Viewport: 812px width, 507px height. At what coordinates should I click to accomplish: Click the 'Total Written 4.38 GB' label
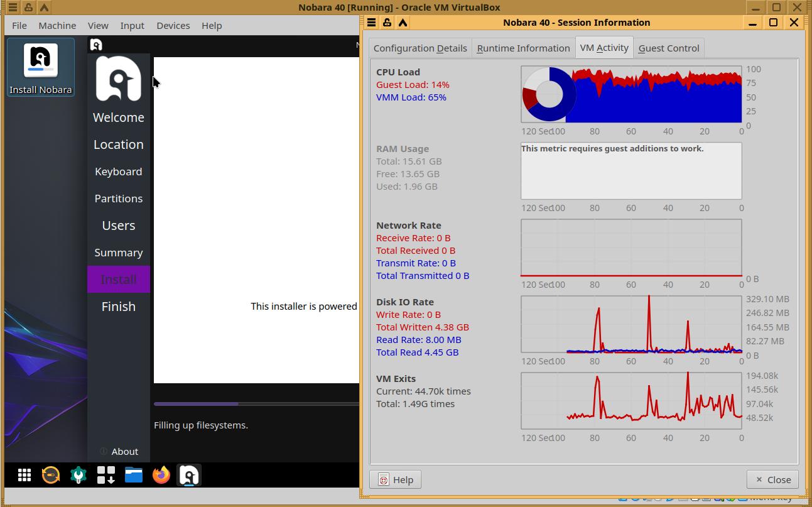point(423,327)
